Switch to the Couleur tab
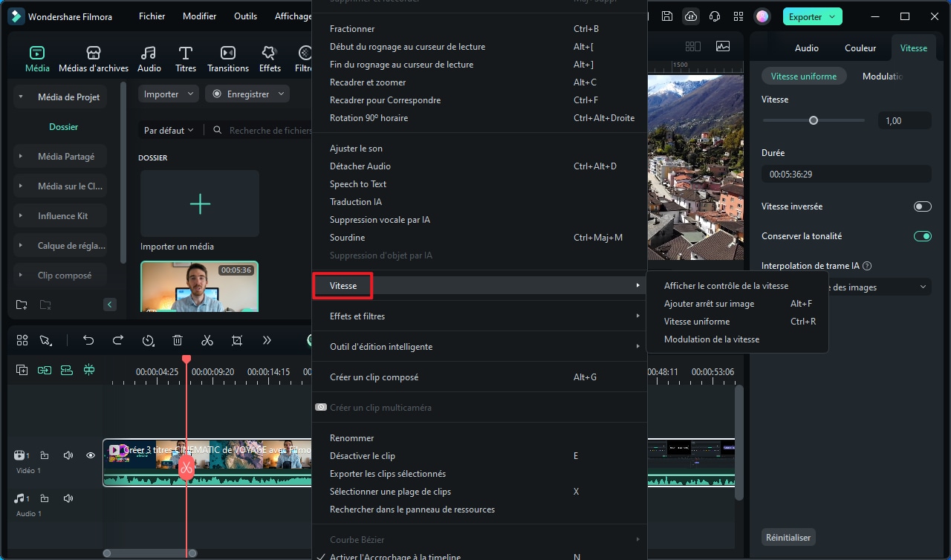 [x=860, y=48]
